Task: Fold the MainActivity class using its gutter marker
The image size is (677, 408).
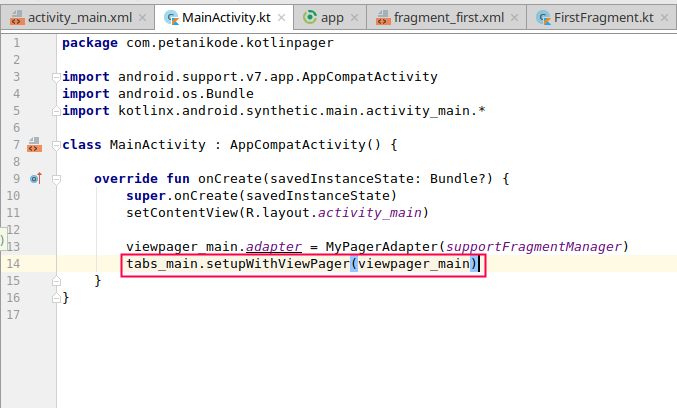Action: click(x=54, y=145)
